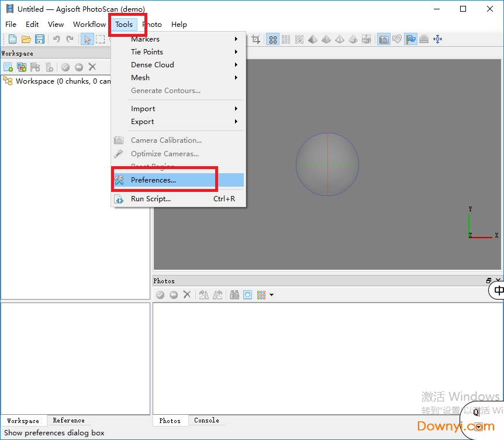The image size is (504, 440).
Task: Open the Photos view mode dropdown arrow
Action: 271,295
